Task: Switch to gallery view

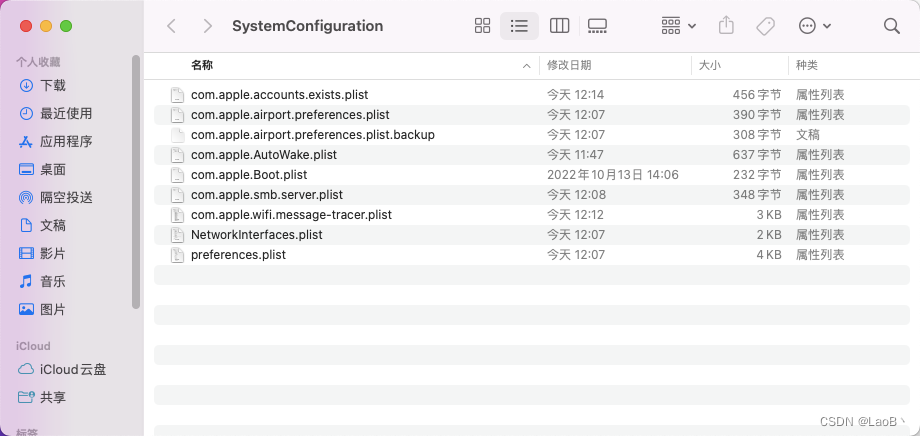Action: click(597, 26)
